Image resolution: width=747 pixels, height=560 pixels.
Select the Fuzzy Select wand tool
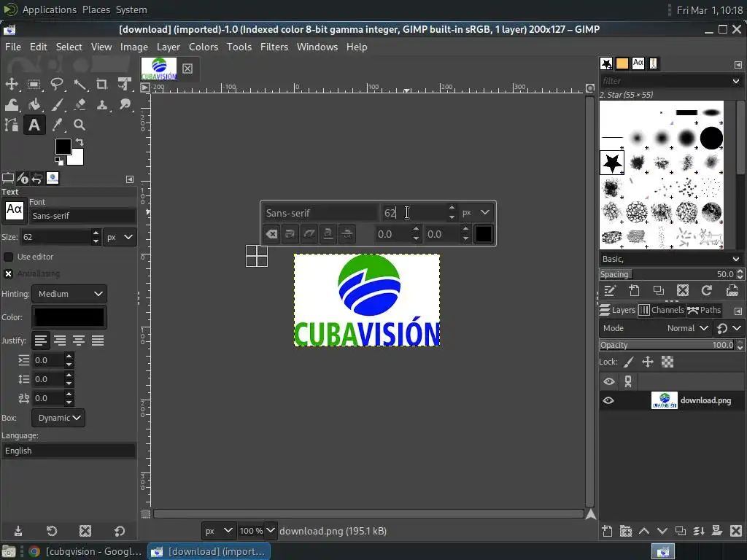(x=80, y=85)
